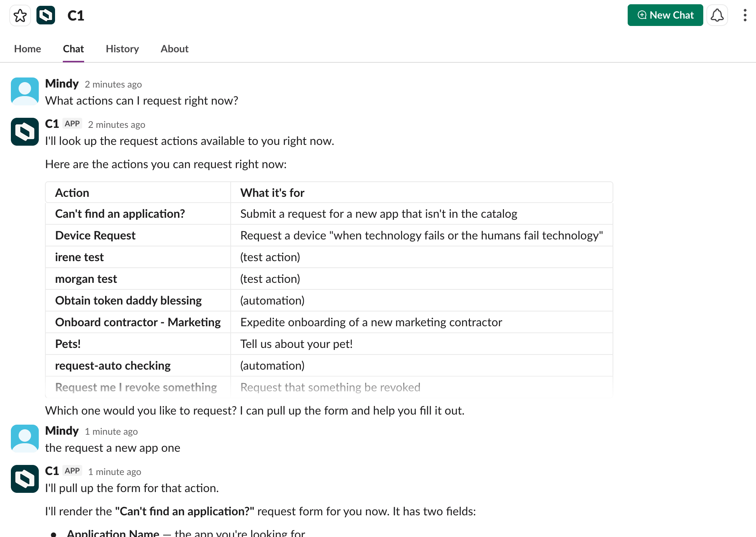Click C1 sender name on first reply
This screenshot has height=537, width=756.
point(52,124)
